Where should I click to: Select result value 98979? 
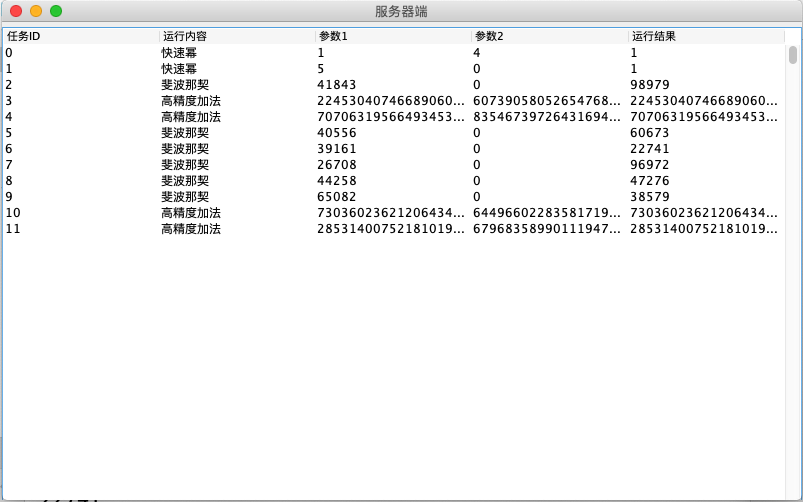pyautogui.click(x=649, y=85)
